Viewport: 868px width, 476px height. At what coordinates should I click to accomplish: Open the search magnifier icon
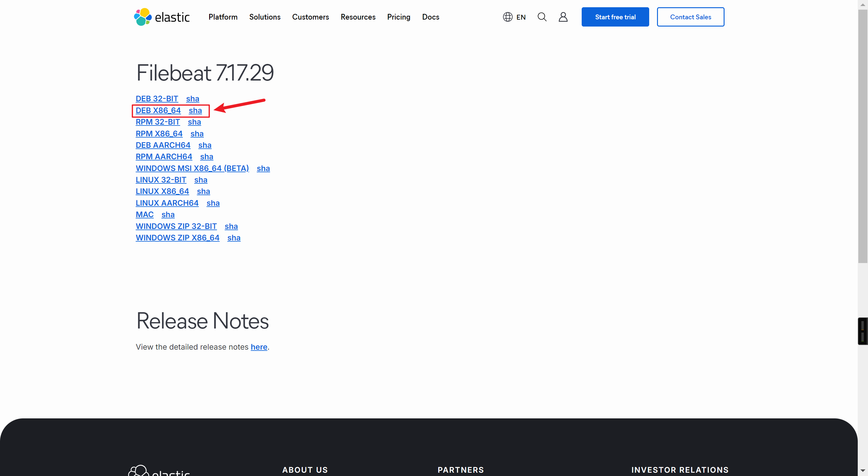(x=542, y=17)
